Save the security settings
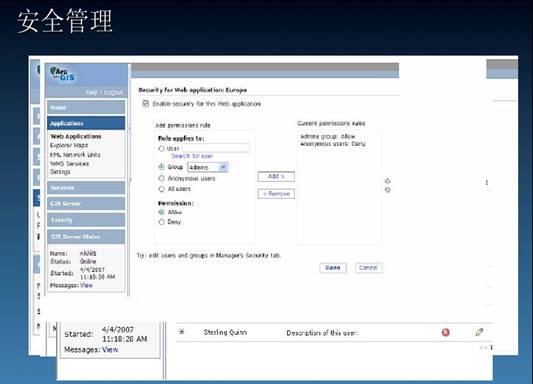The height and width of the screenshot is (384, 533). point(333,268)
